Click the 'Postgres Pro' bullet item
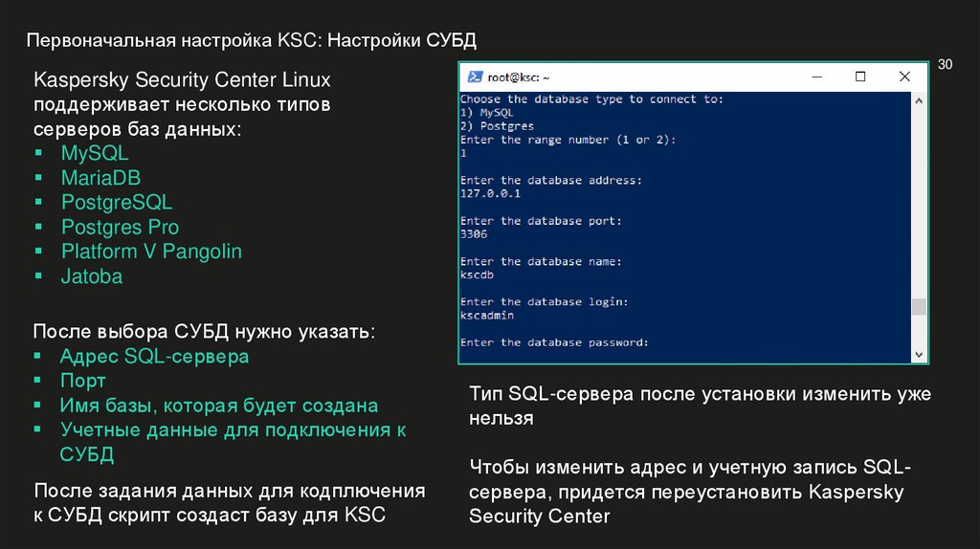 pyautogui.click(x=120, y=228)
